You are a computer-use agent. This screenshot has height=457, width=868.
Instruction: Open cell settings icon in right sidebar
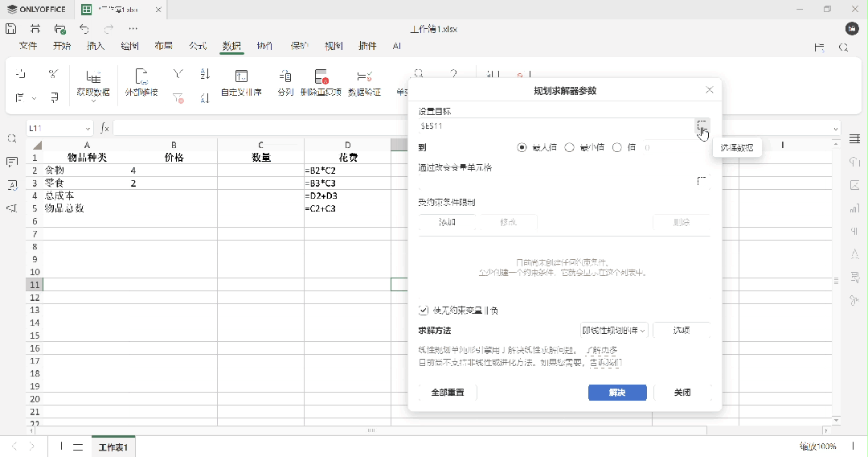coord(854,138)
